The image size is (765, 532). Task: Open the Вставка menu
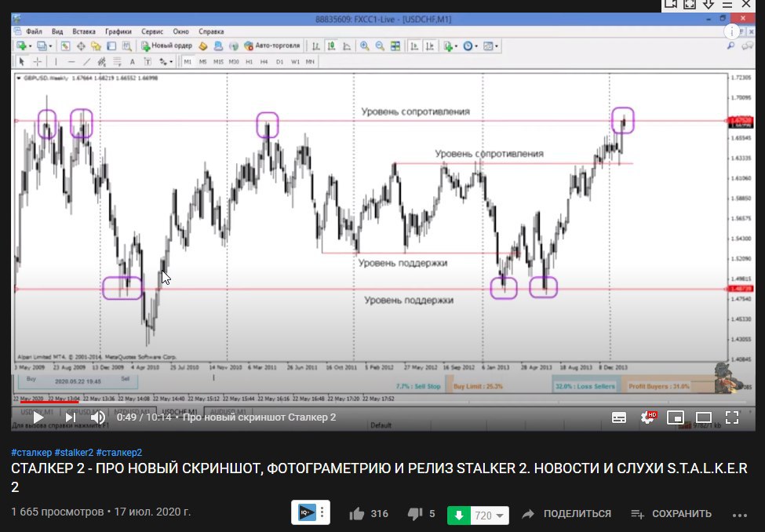click(84, 31)
